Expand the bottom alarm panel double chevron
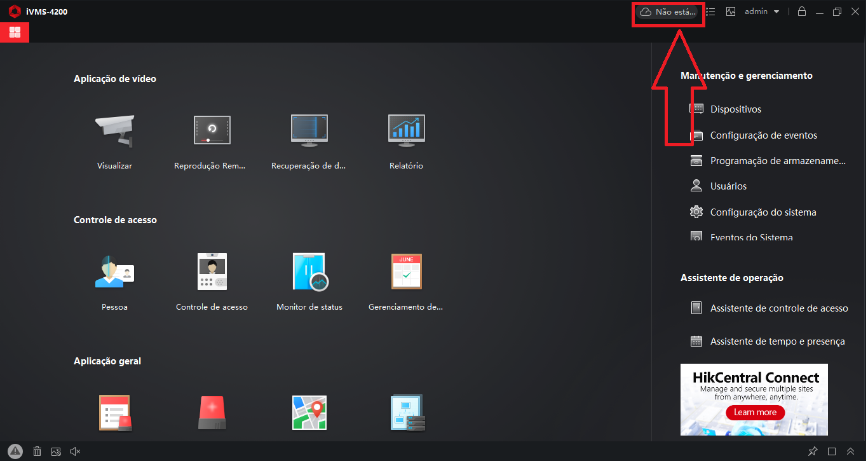The width and height of the screenshot is (868, 461). click(851, 451)
